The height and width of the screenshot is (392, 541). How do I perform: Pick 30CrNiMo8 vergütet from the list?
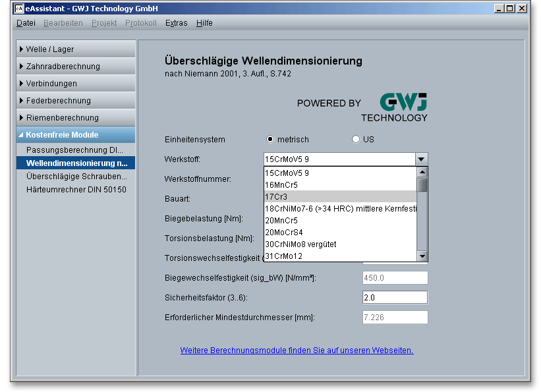[x=339, y=244]
